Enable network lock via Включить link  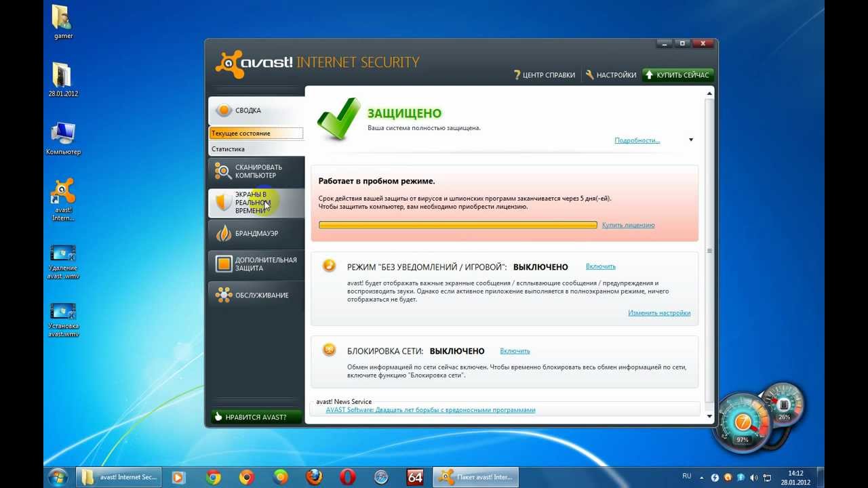[515, 351]
